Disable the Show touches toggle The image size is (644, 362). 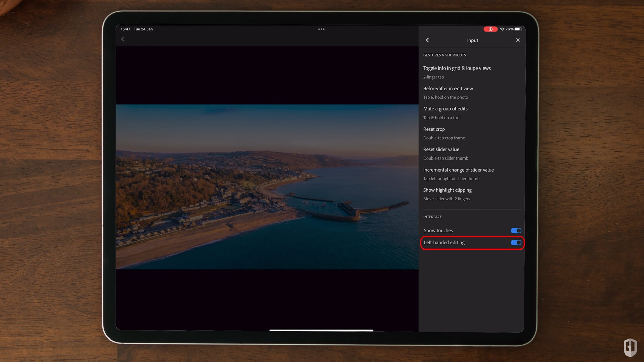coord(516,231)
